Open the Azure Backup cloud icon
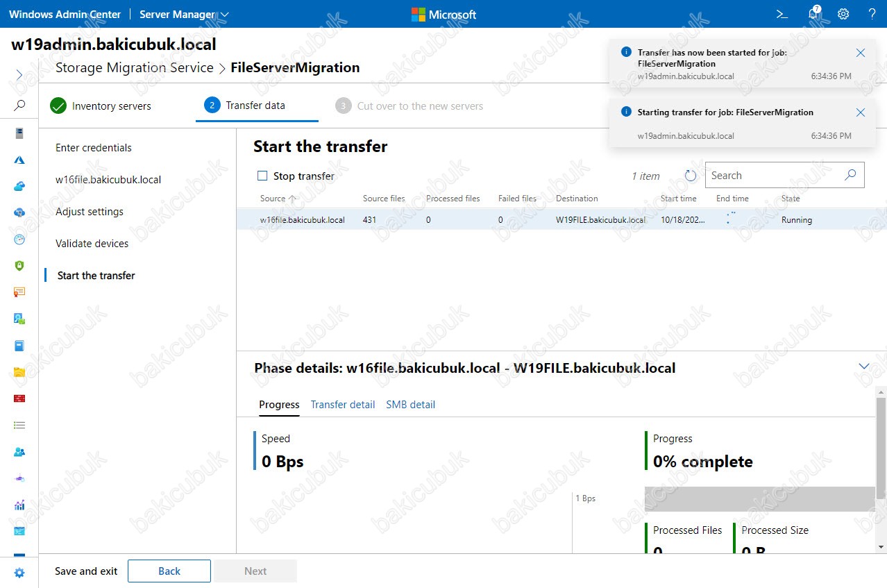Screen dimensions: 887x588 coord(19,186)
